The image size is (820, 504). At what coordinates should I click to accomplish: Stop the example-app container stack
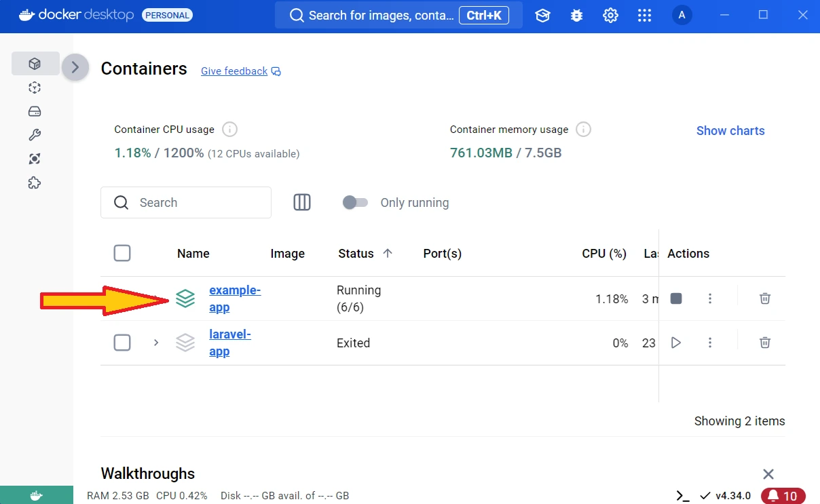pos(675,298)
